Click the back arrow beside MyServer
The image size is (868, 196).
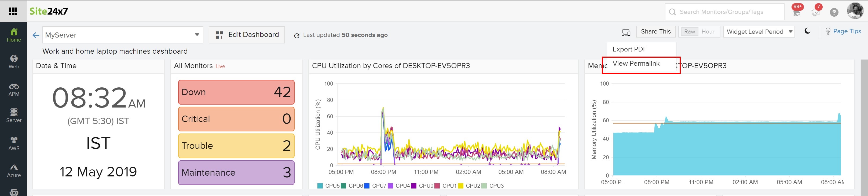pyautogui.click(x=36, y=35)
